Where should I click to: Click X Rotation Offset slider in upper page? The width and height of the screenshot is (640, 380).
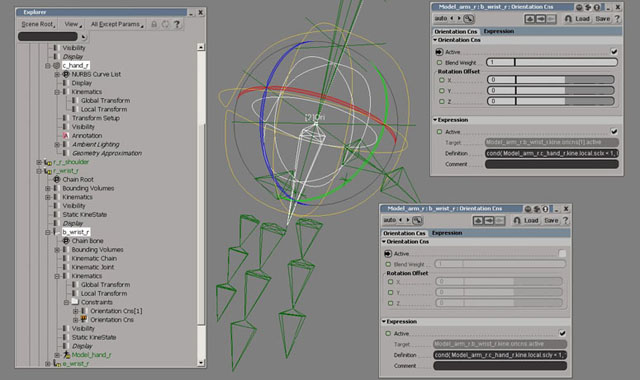551,80
